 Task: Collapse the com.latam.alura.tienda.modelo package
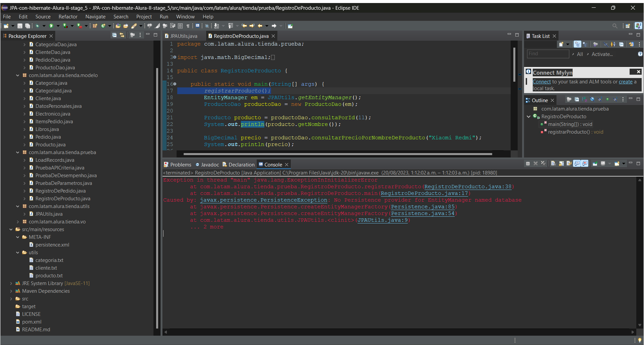point(17,75)
